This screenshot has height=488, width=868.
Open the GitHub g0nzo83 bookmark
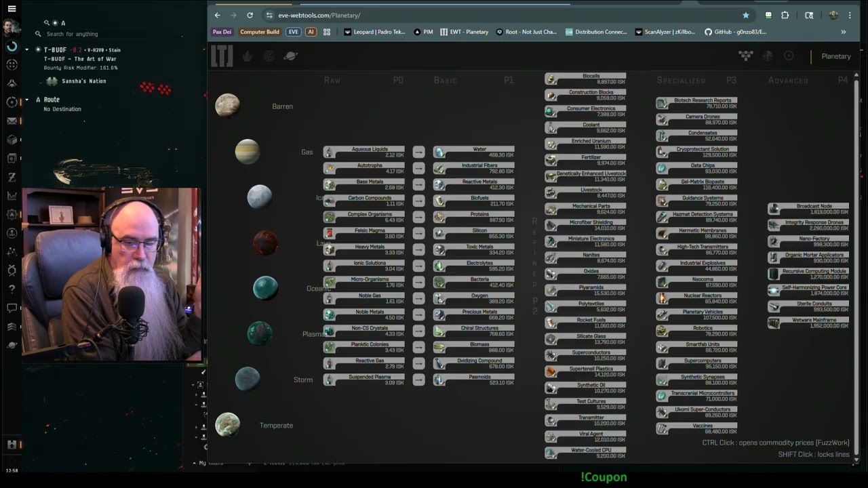(736, 32)
